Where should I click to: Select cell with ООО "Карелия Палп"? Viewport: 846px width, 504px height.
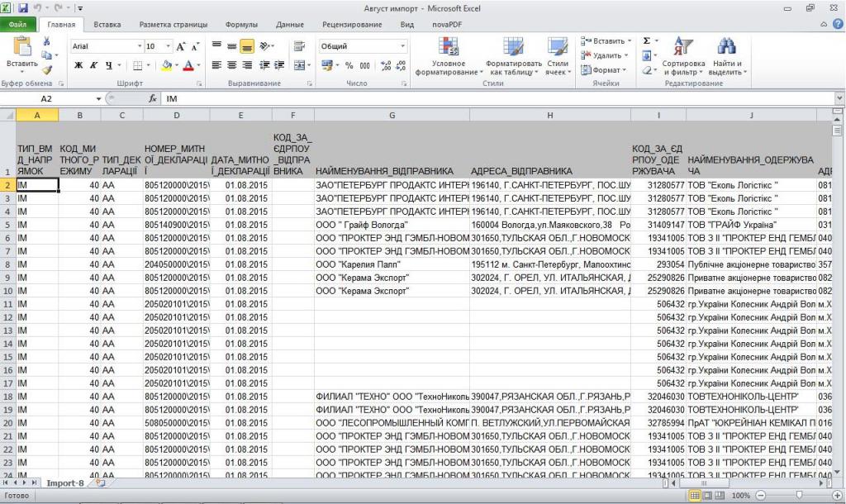tap(392, 264)
